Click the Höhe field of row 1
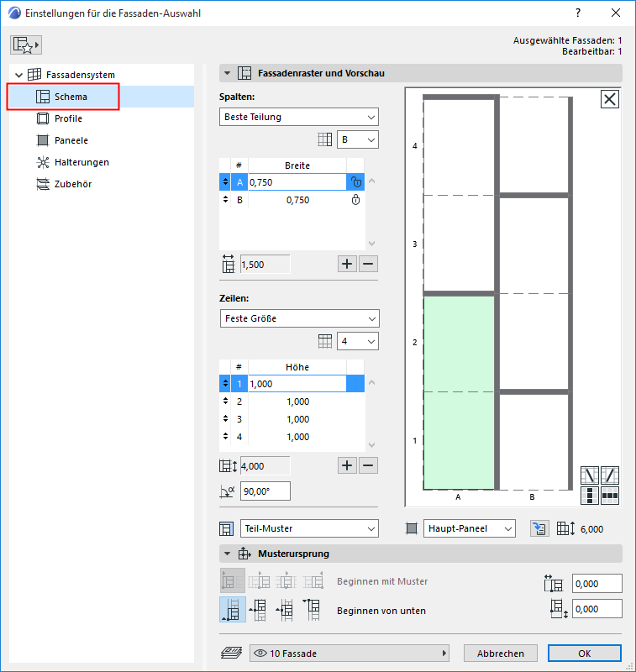 (x=297, y=384)
